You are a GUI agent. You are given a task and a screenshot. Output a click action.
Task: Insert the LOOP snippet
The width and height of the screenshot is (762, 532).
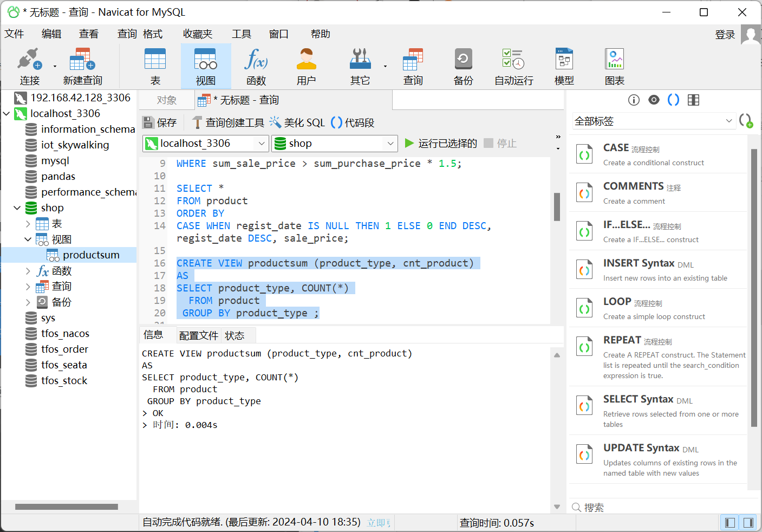pyautogui.click(x=658, y=308)
